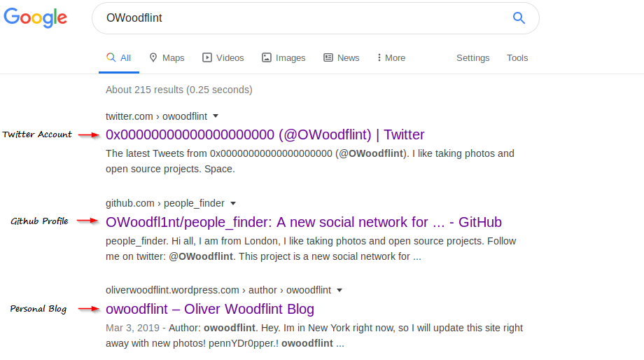Image resolution: width=644 pixels, height=360 pixels.
Task: Open the OWoodfl1nt/people_finder GitHub link
Action: 304,222
